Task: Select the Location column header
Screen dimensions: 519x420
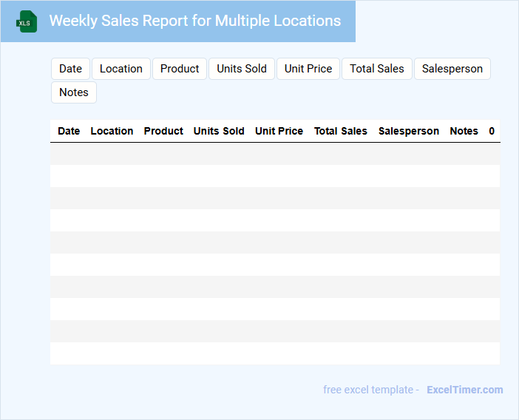Action: coord(112,131)
